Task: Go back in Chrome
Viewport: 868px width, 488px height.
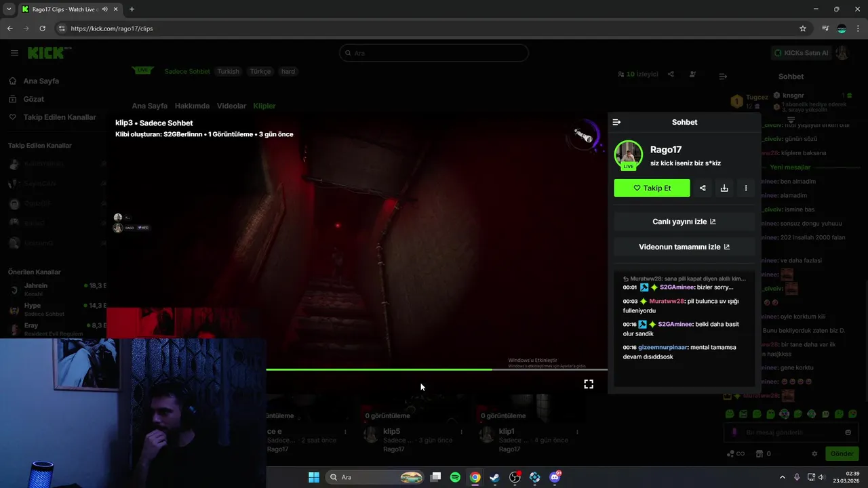Action: point(9,28)
